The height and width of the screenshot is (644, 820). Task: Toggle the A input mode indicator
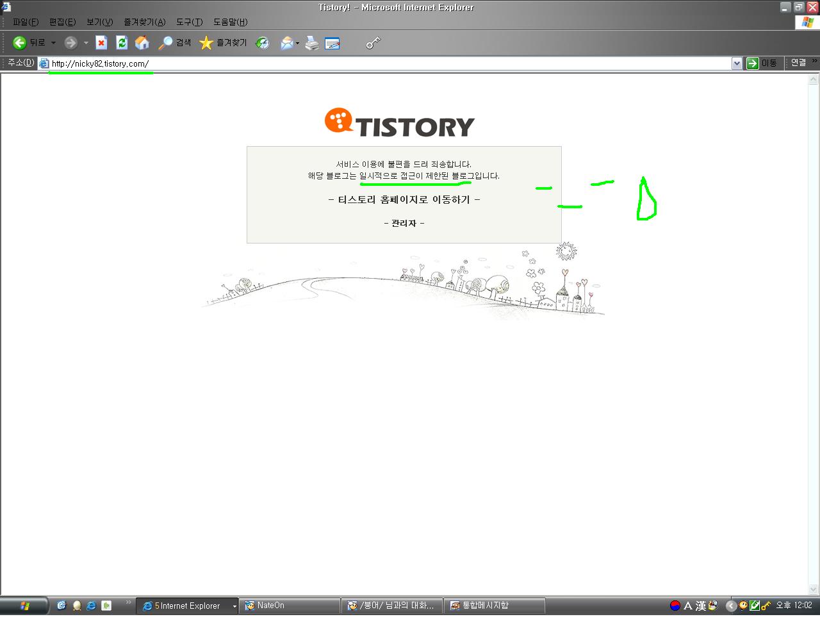click(688, 606)
